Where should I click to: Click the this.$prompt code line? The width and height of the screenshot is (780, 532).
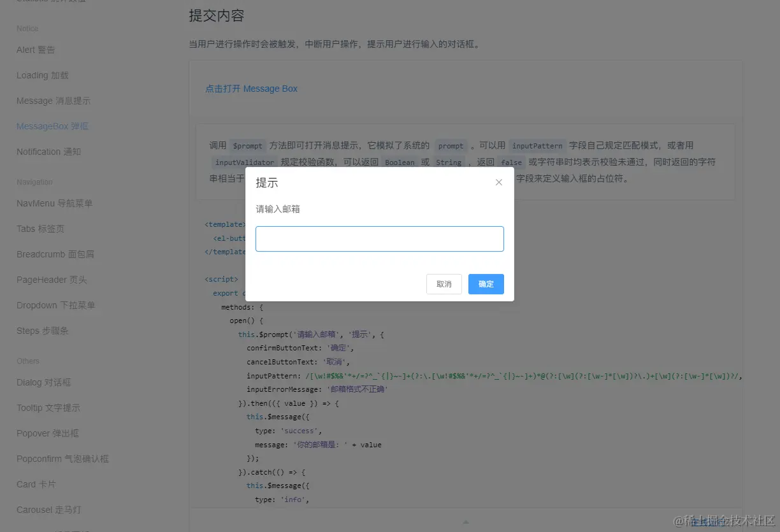point(311,334)
